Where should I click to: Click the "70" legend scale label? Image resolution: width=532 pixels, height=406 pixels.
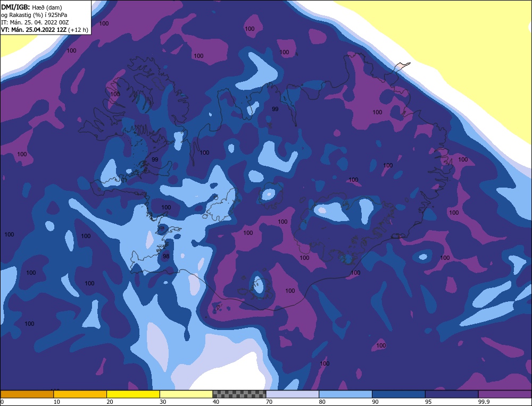tap(269, 402)
